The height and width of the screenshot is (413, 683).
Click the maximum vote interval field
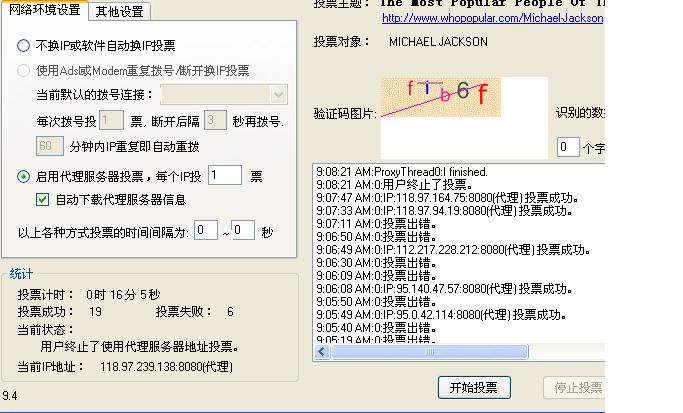[x=243, y=231]
